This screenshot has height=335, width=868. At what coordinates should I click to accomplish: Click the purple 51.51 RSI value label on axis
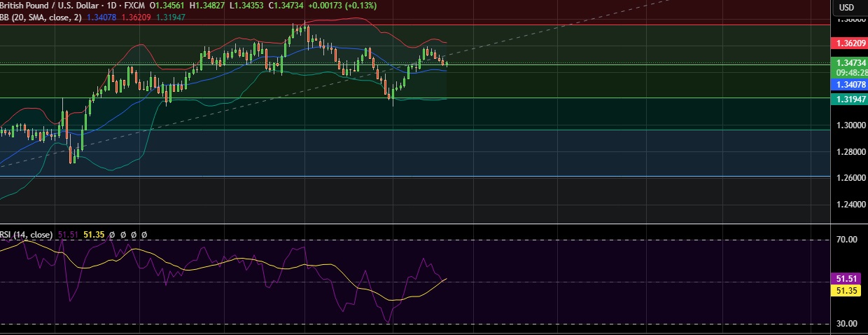(x=848, y=279)
